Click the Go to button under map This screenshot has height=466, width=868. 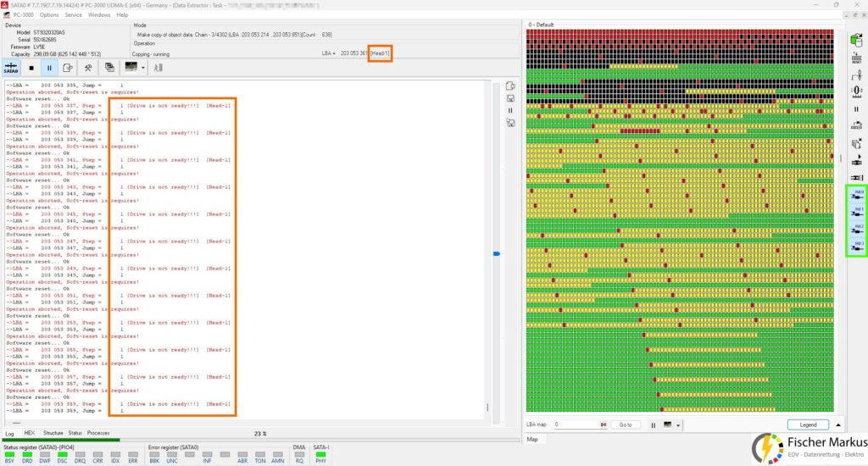(626, 425)
